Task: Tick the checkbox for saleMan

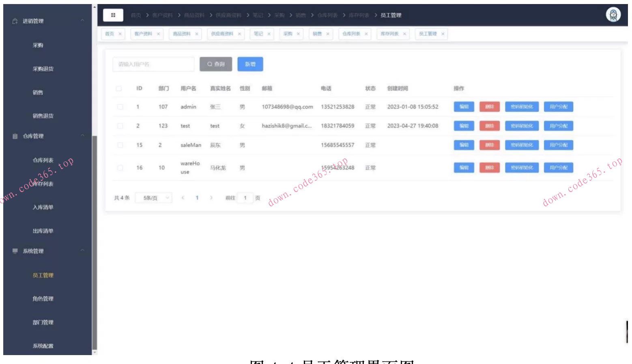Action: click(120, 145)
